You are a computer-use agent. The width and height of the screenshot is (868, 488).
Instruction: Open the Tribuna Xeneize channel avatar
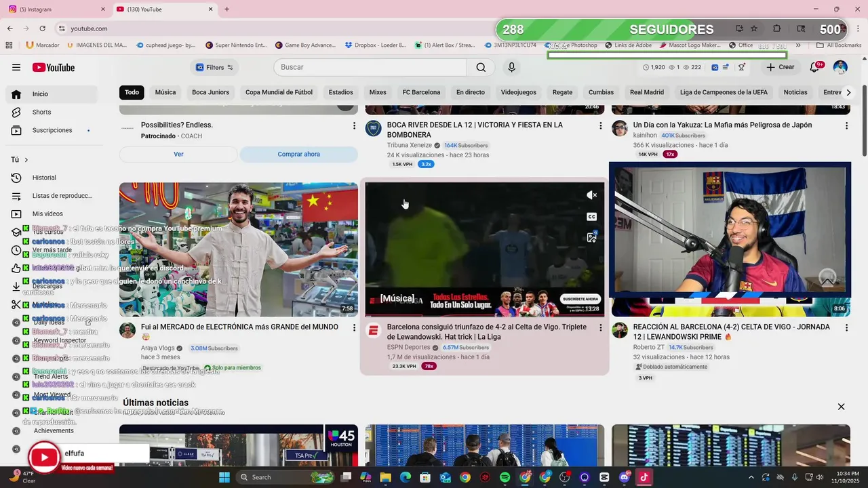point(373,128)
